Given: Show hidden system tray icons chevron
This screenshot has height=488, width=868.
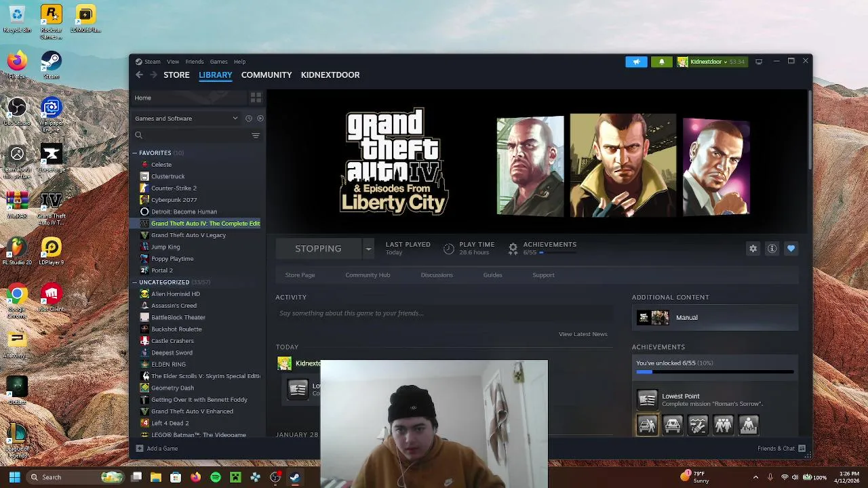Looking at the screenshot, I should (755, 477).
